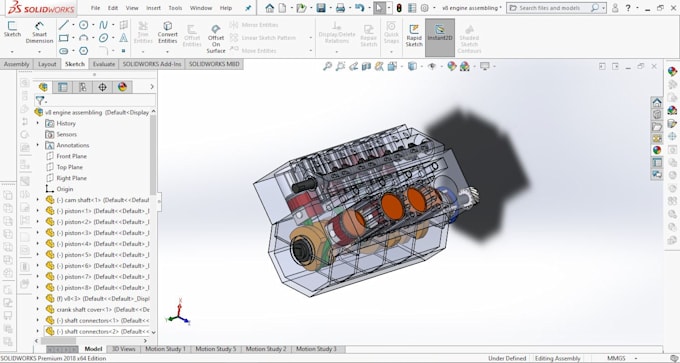This screenshot has height=363, width=680.
Task: Open the Insert menu
Action: (153, 8)
